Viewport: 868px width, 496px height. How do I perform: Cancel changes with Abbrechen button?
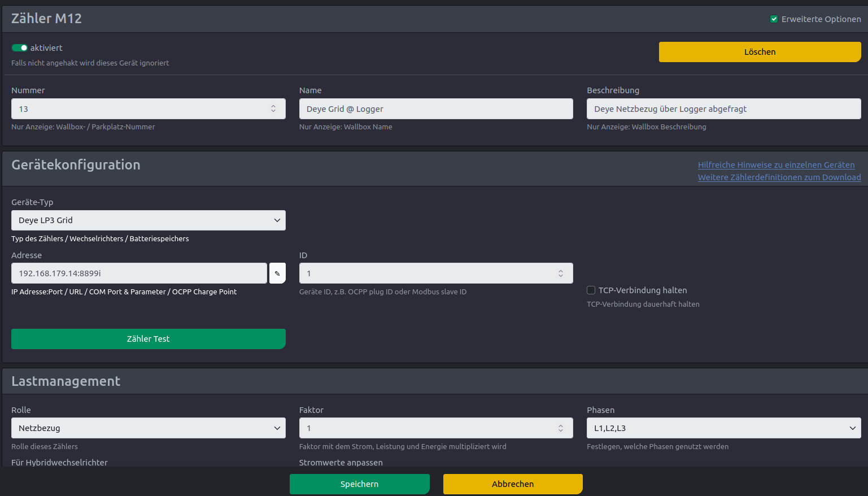(512, 484)
